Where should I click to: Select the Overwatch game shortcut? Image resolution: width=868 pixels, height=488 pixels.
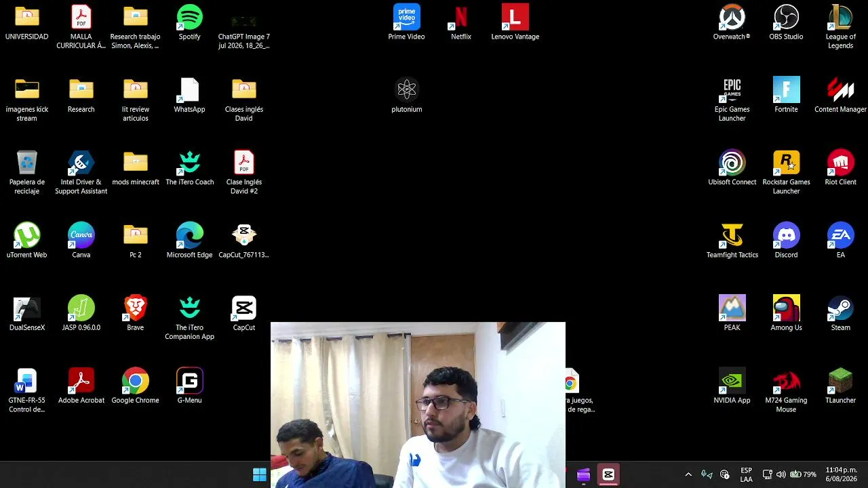tap(732, 17)
